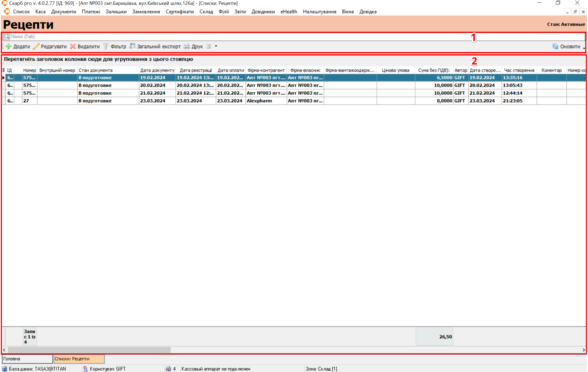The height and width of the screenshot is (372, 588).
Task: Expand toolbar overflow arrow near Оновити
Action: pos(584,48)
